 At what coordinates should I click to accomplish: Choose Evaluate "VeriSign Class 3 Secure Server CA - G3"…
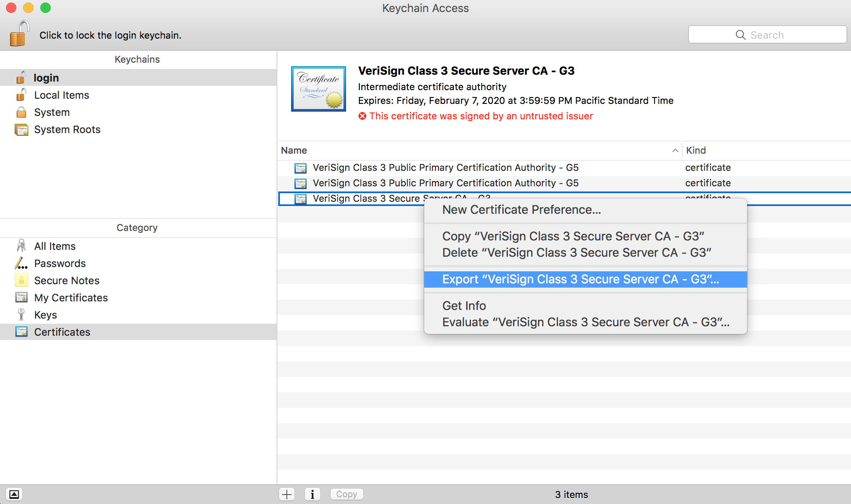click(585, 322)
